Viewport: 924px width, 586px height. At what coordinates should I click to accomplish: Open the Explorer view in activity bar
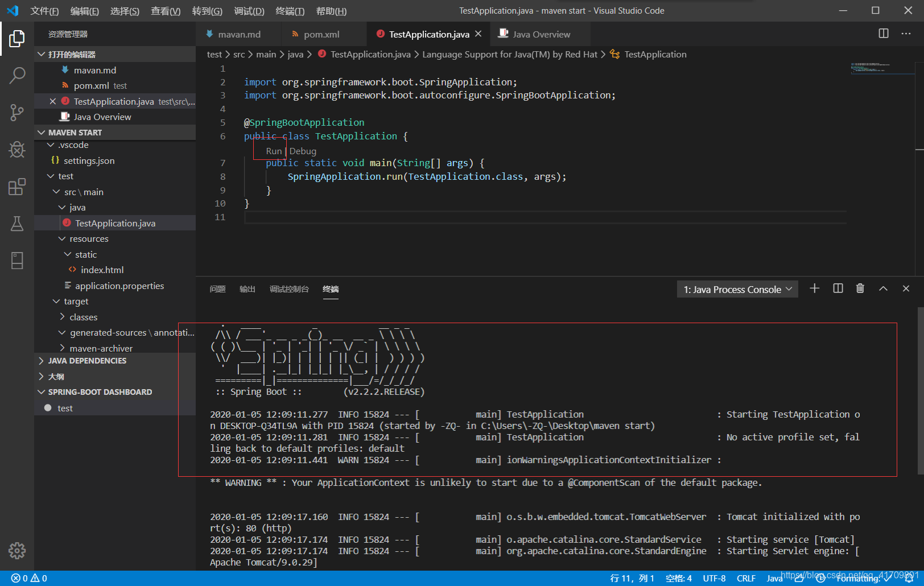point(17,39)
